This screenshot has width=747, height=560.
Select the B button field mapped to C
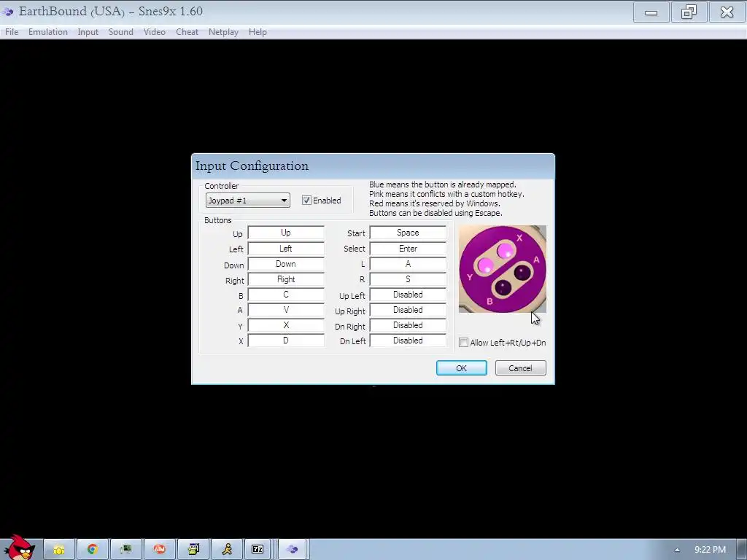pyautogui.click(x=286, y=295)
